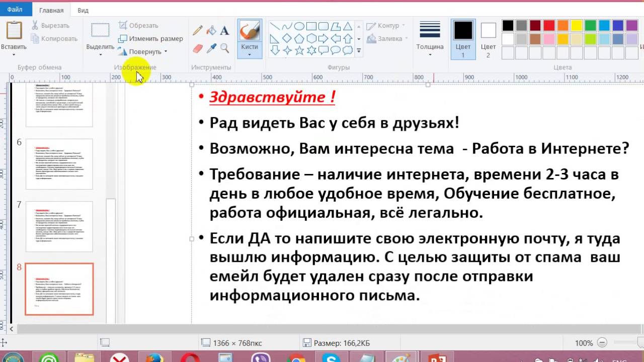
Task: Click the Обрезать crop button
Action: [x=138, y=25]
